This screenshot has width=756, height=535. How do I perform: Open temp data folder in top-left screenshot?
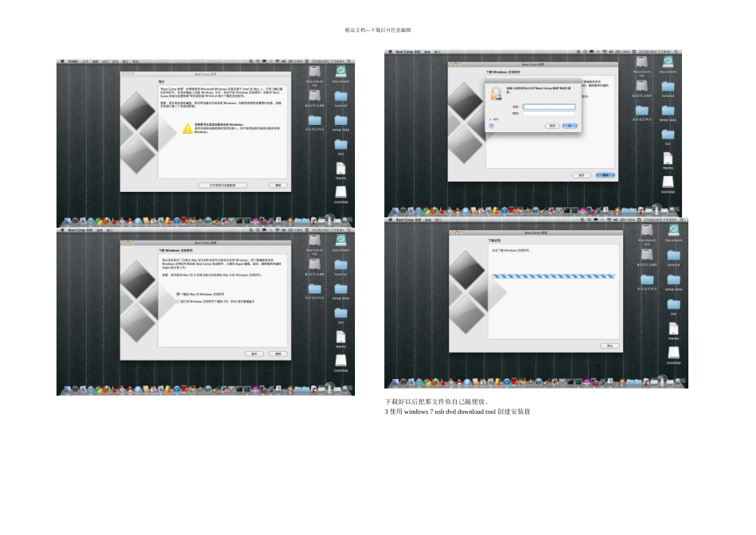341,120
